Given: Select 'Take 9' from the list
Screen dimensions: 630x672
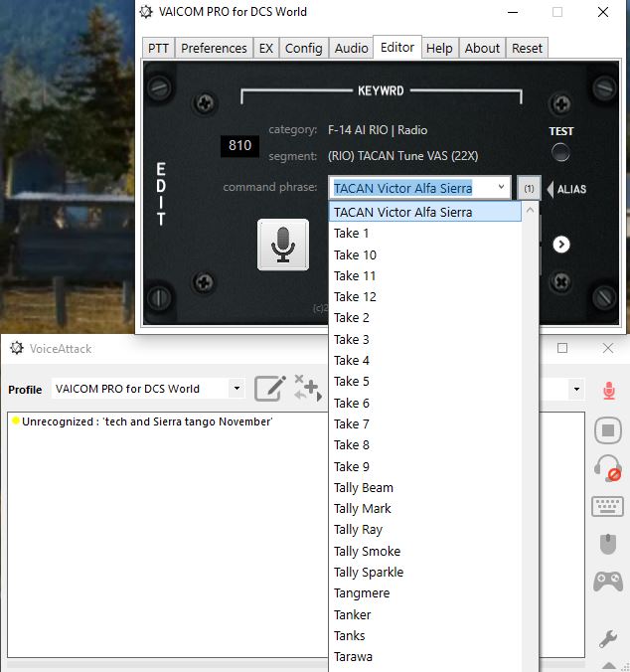Looking at the screenshot, I should coord(425,466).
